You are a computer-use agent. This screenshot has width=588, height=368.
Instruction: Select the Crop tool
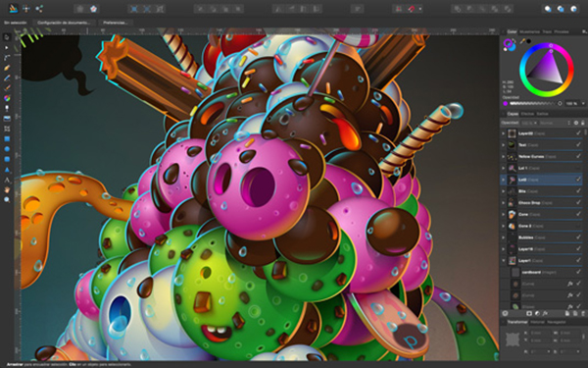coord(7,129)
